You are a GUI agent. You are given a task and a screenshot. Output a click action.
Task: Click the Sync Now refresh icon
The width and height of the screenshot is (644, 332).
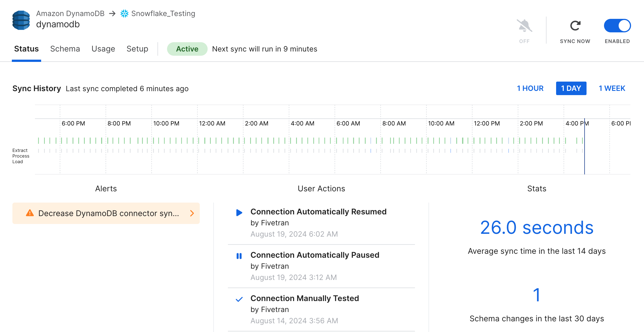coord(575,26)
